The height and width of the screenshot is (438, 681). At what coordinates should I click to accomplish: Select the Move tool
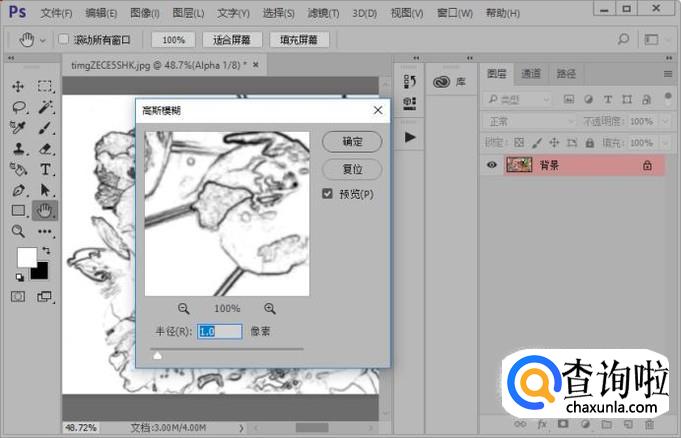coord(18,87)
